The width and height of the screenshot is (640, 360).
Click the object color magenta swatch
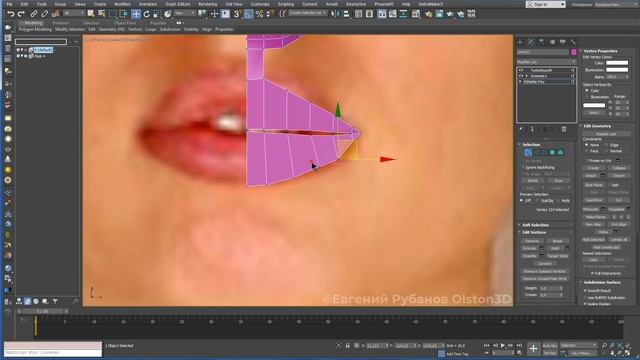(573, 52)
